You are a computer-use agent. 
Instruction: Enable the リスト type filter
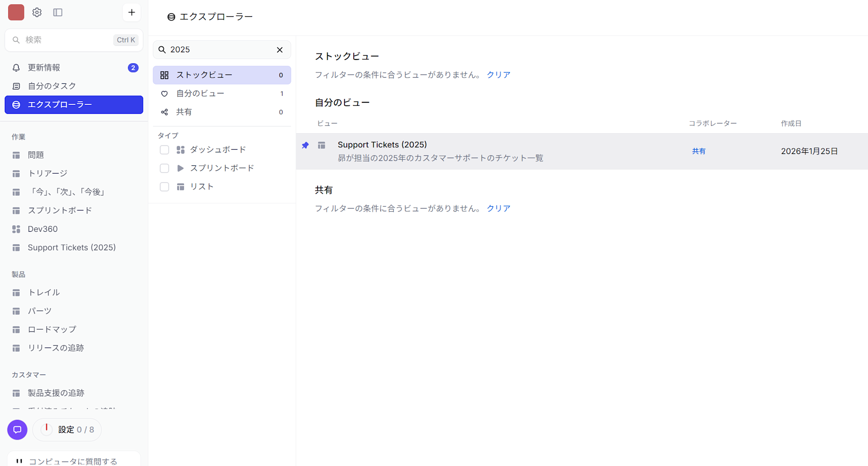tap(164, 187)
